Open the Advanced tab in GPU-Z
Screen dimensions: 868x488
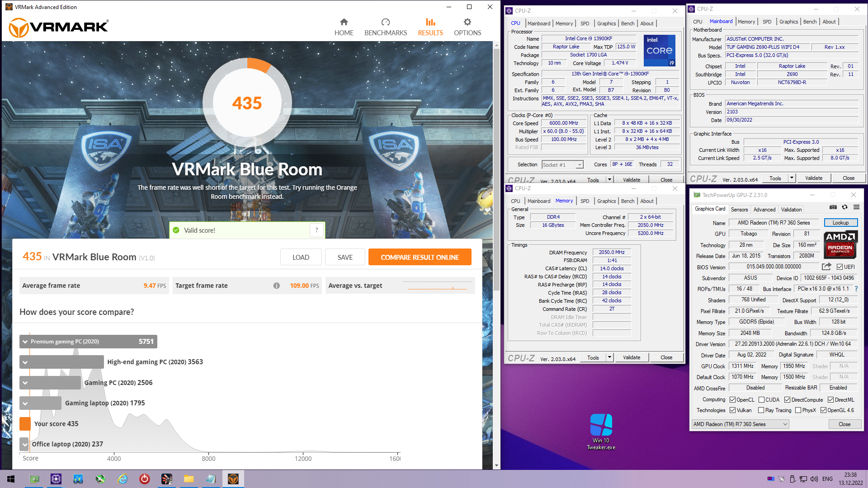(x=764, y=210)
